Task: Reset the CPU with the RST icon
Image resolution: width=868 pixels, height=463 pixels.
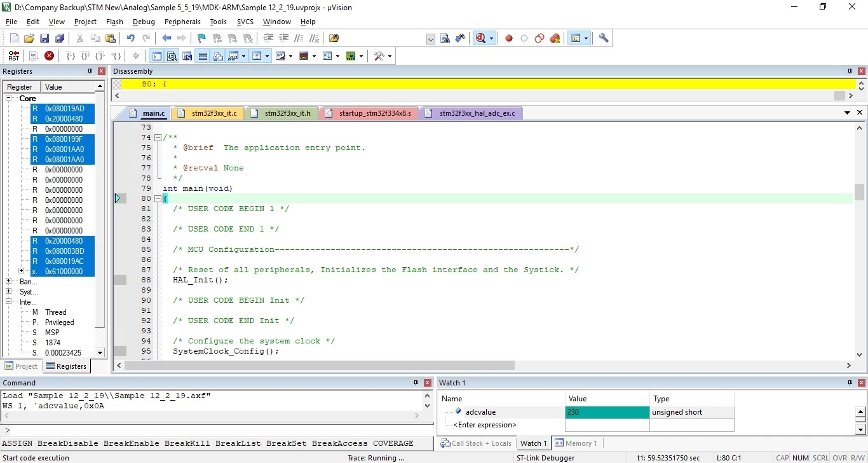Action: (x=13, y=56)
